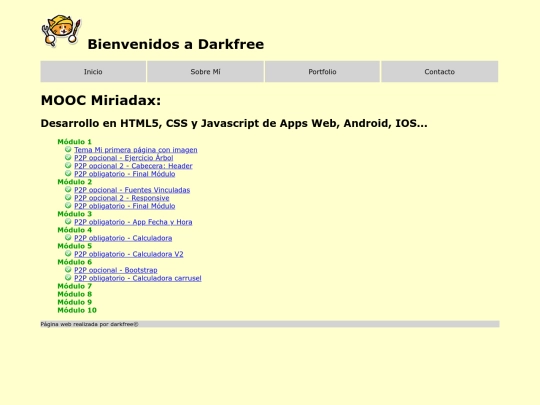Viewport: 540px width, 405px height.
Task: Click the Módulo 7 heading
Action: (75, 286)
